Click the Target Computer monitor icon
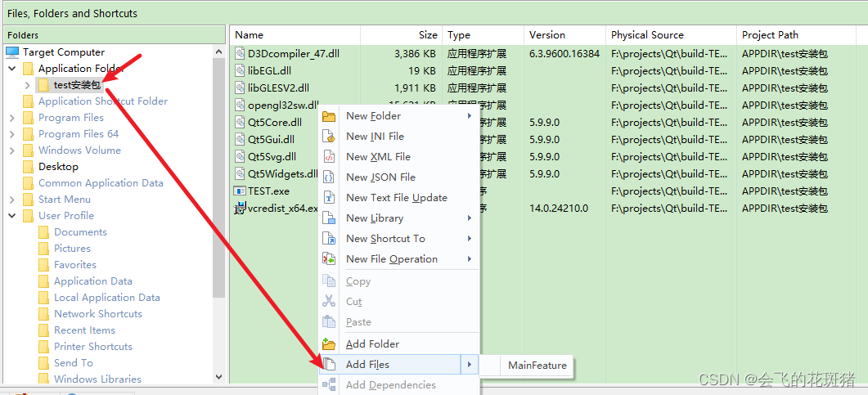 click(12, 52)
